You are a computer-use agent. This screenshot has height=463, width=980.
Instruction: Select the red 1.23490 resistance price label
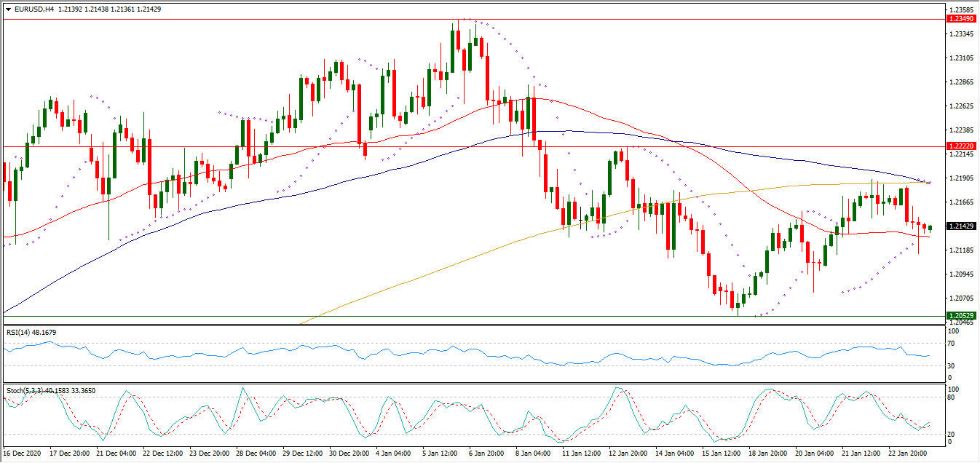point(961,19)
